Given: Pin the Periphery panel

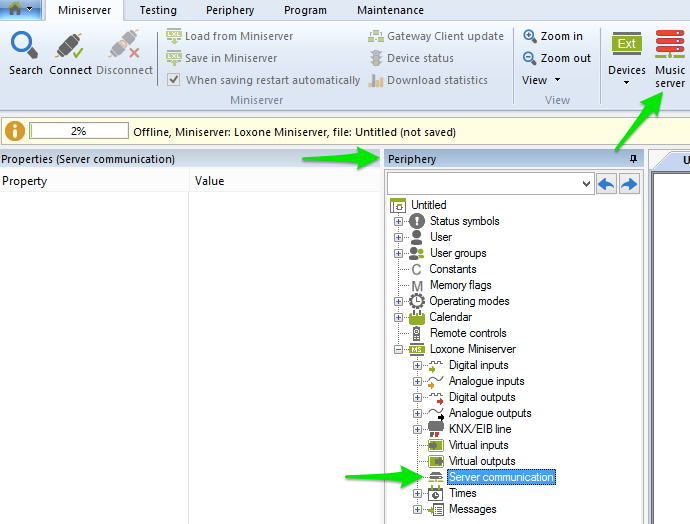Looking at the screenshot, I should point(632,159).
